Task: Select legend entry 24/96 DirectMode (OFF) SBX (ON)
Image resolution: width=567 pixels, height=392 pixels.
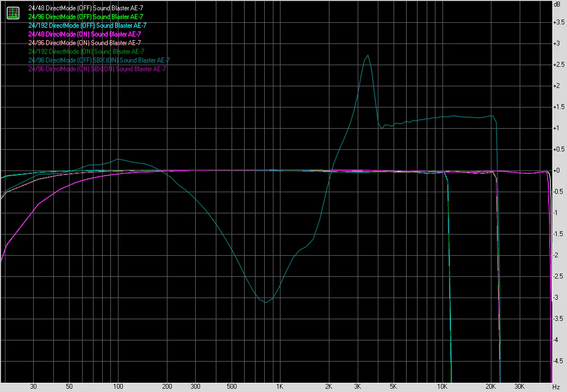Action: coord(99,60)
